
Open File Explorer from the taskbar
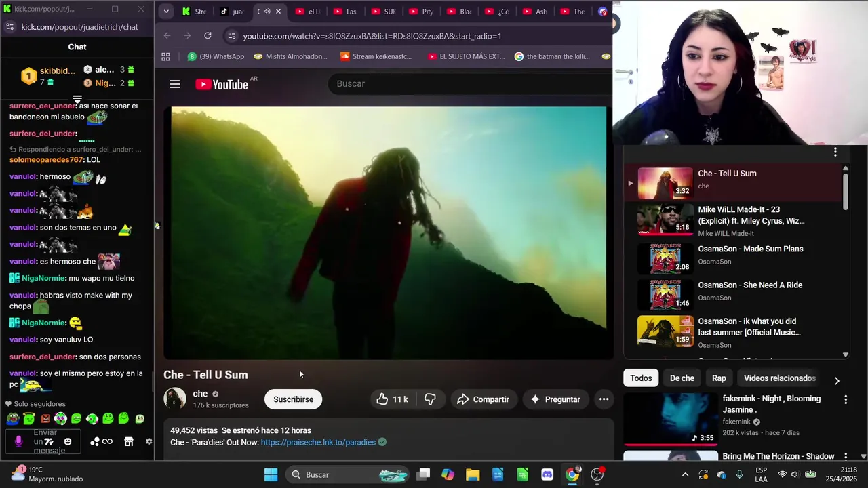(x=473, y=474)
